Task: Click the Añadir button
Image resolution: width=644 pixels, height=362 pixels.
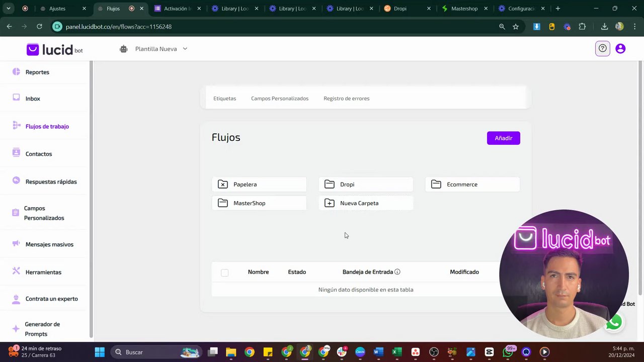Action: 503,138
